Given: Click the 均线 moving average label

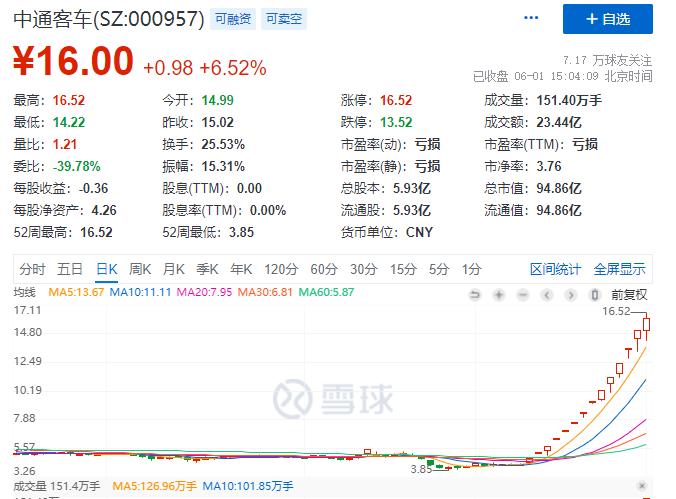Looking at the screenshot, I should (x=25, y=292).
